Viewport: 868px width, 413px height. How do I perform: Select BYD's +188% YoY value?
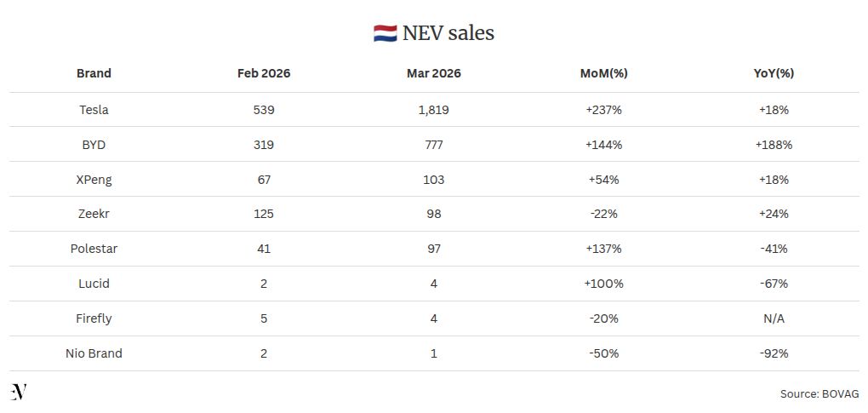tap(774, 145)
